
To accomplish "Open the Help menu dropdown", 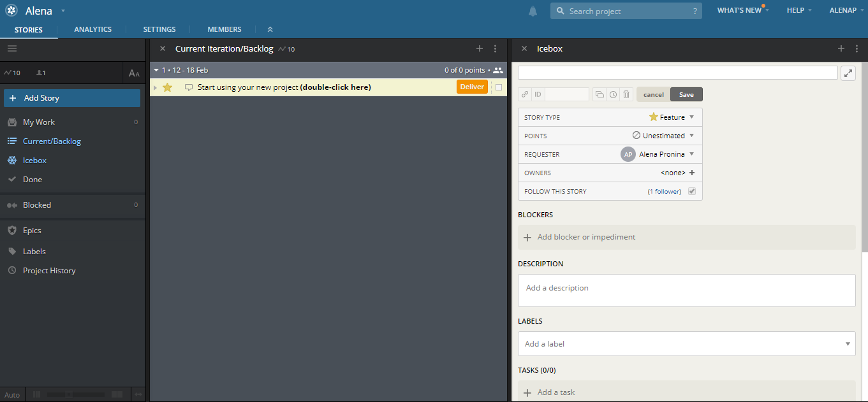I will (x=799, y=10).
